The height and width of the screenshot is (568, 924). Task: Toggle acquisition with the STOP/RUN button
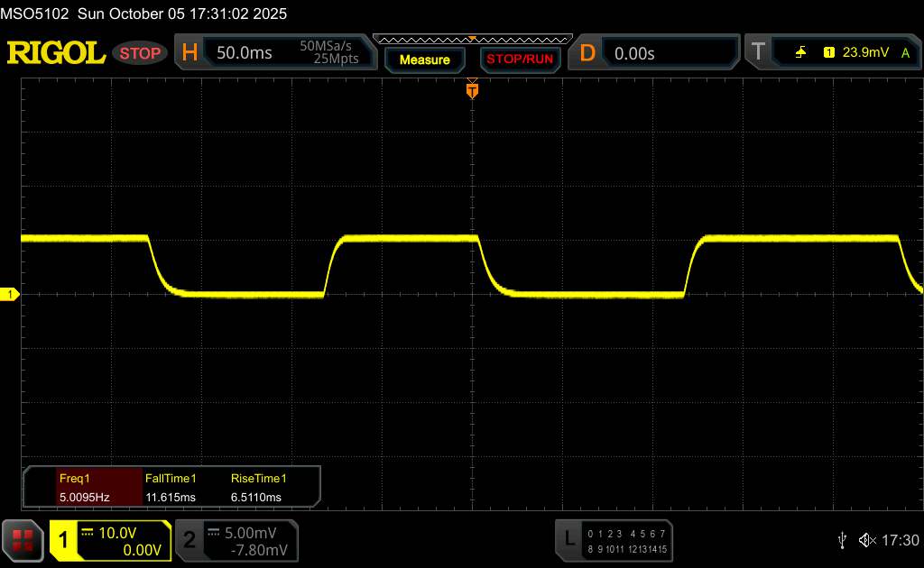tap(519, 60)
